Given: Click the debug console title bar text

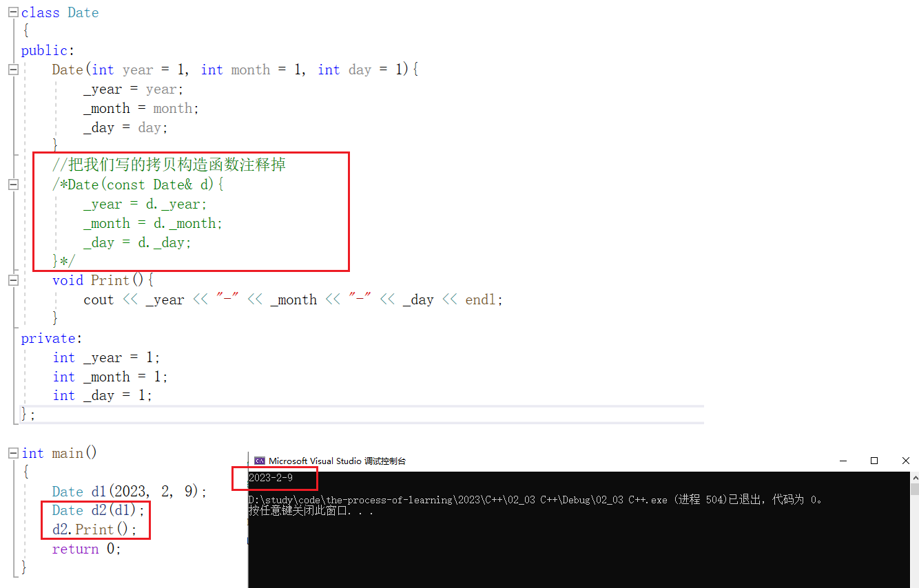Looking at the screenshot, I should (x=337, y=461).
